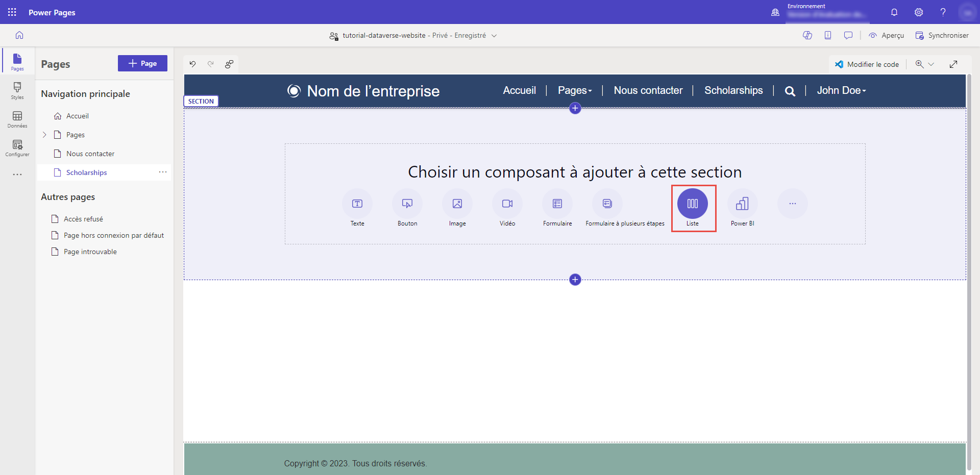Open the mobile preview icon

[x=828, y=35]
